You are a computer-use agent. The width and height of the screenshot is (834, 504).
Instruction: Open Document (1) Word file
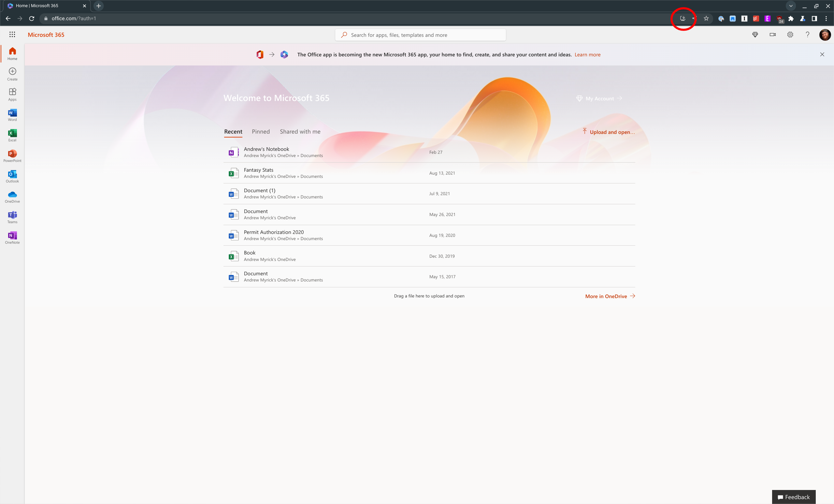point(429,194)
